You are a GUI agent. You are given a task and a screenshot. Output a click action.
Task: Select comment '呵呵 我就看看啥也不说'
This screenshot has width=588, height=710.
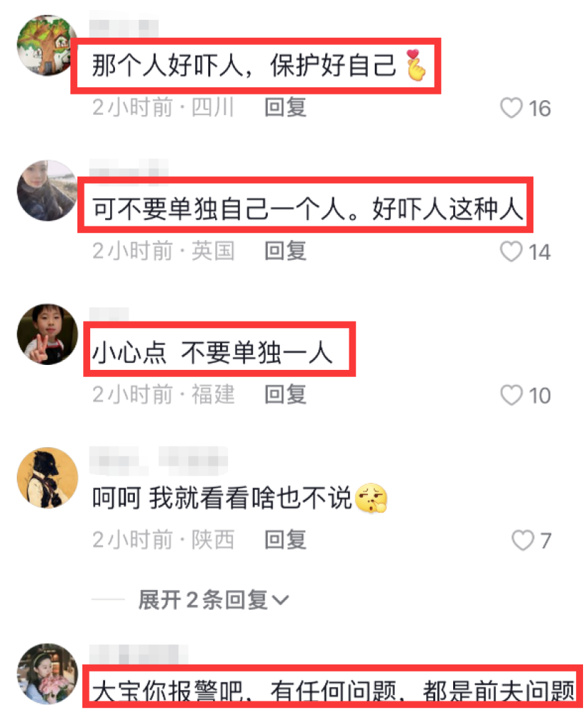pos(240,498)
